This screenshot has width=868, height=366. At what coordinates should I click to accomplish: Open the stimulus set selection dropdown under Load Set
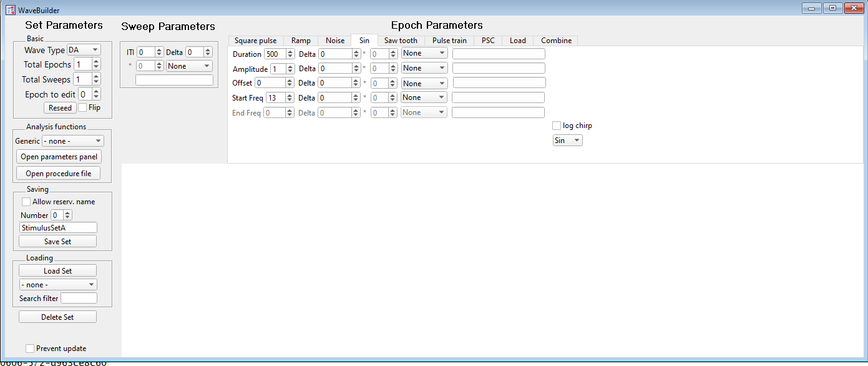pos(57,284)
